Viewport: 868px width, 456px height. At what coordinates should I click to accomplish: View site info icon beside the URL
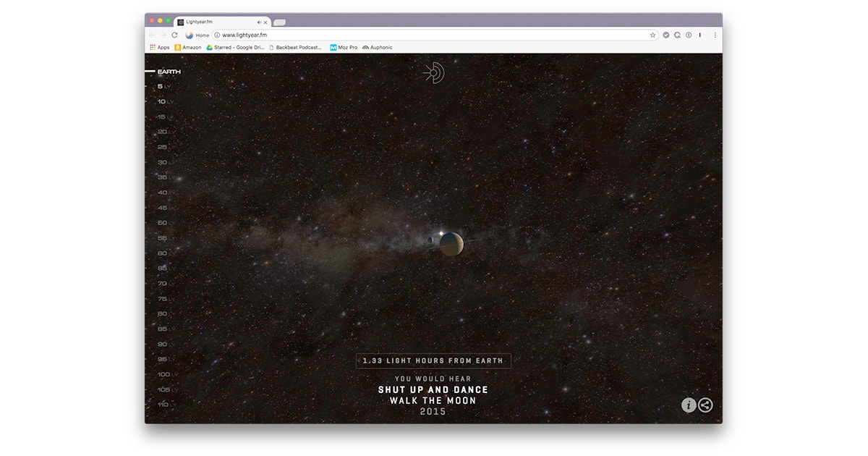coord(217,35)
